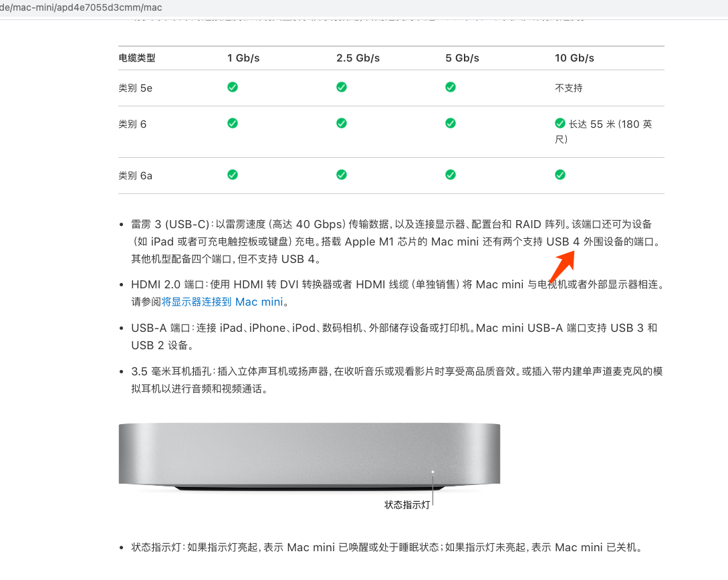Click the 类别 6 row label
The image size is (728, 580).
[132, 124]
